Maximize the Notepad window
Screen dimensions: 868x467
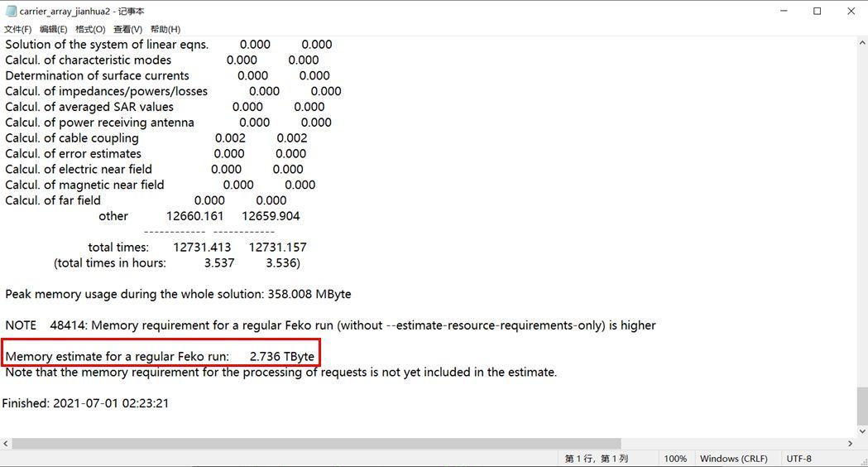(817, 11)
